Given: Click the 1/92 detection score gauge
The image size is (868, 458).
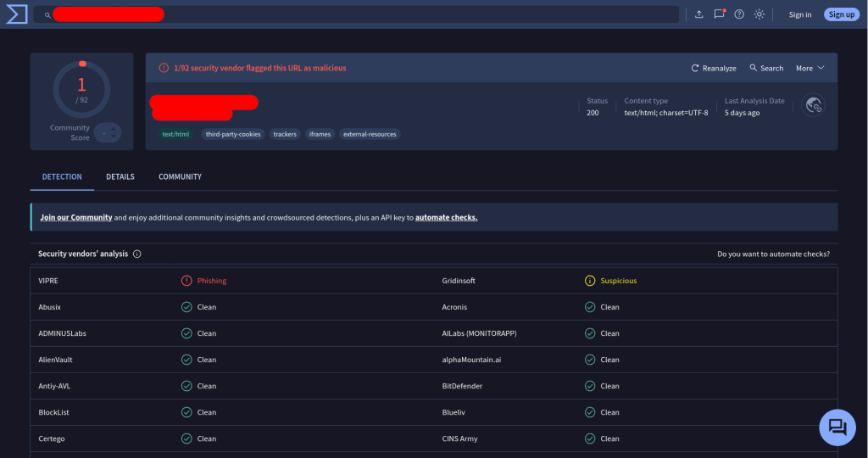Looking at the screenshot, I should pyautogui.click(x=82, y=89).
